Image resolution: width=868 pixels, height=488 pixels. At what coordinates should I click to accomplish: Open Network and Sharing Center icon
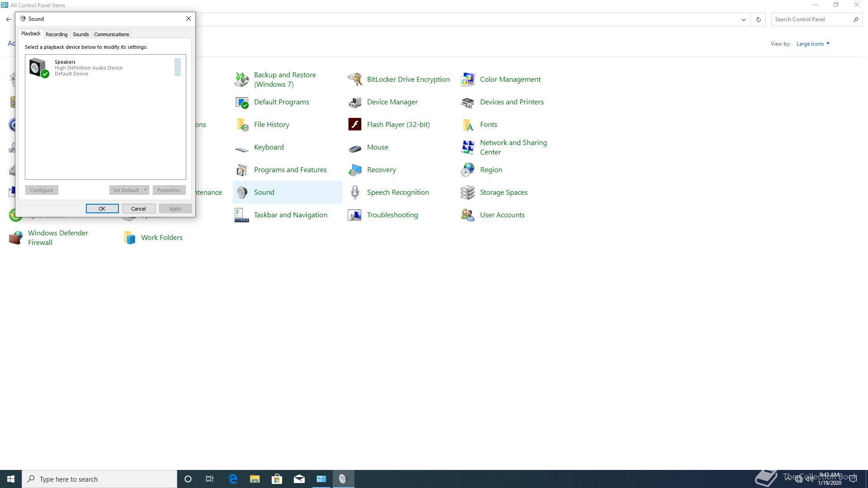468,147
